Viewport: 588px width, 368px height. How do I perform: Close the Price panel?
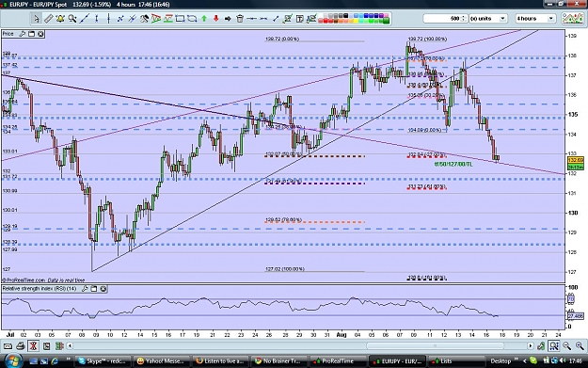coord(40,34)
